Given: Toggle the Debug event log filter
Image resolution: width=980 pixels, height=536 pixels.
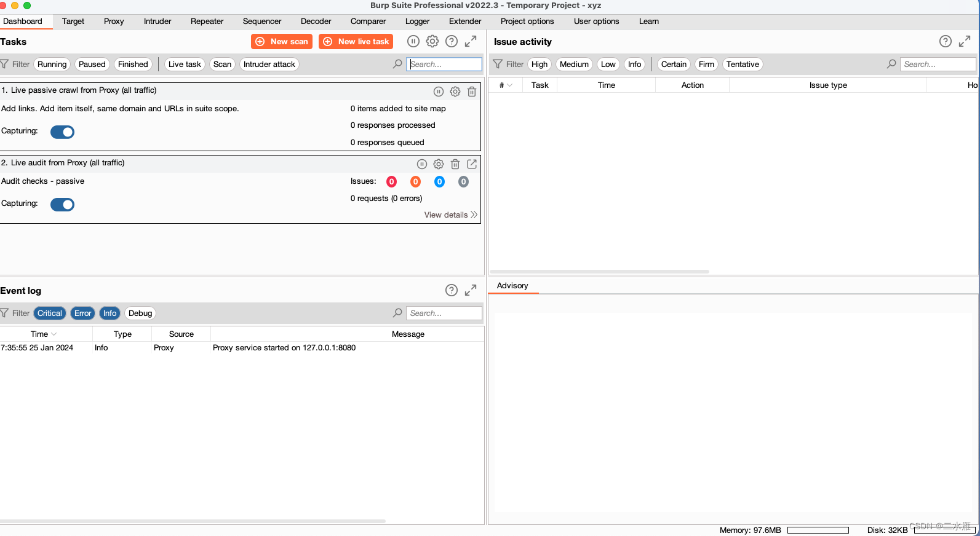Looking at the screenshot, I should click(140, 313).
